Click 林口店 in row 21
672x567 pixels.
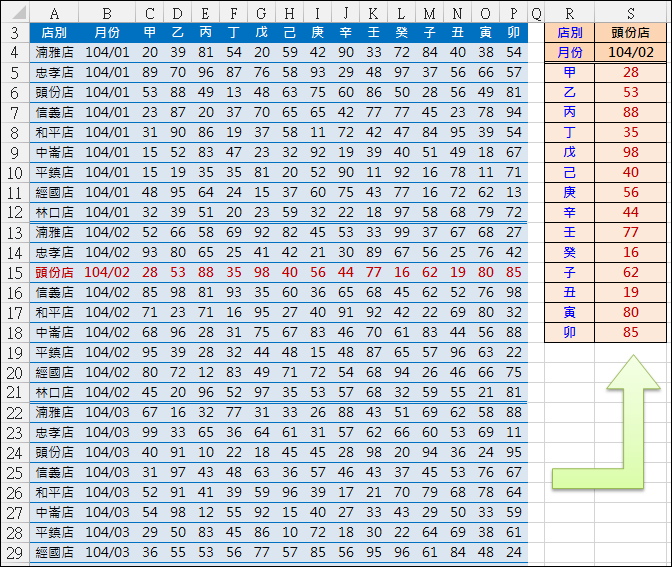(x=54, y=393)
